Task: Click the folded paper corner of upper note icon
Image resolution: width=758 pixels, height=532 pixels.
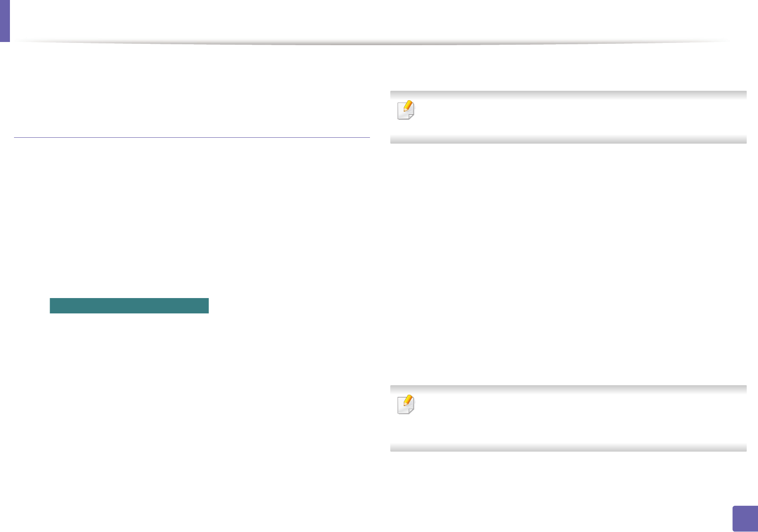Action: click(411, 116)
